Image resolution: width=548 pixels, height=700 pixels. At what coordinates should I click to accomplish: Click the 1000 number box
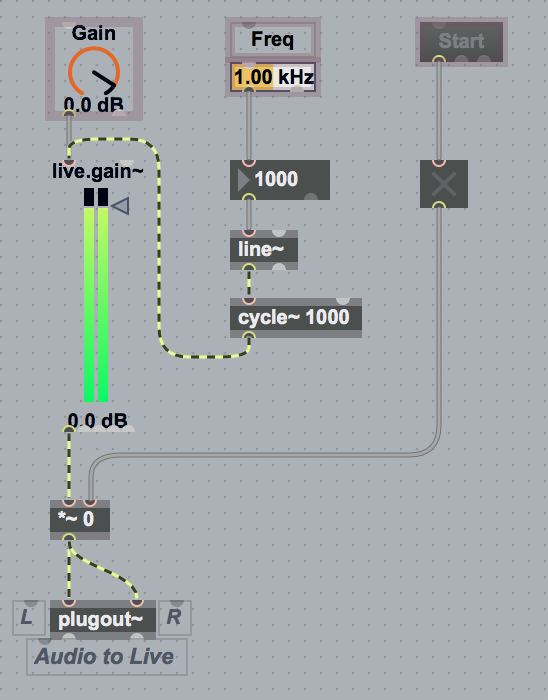[x=280, y=179]
